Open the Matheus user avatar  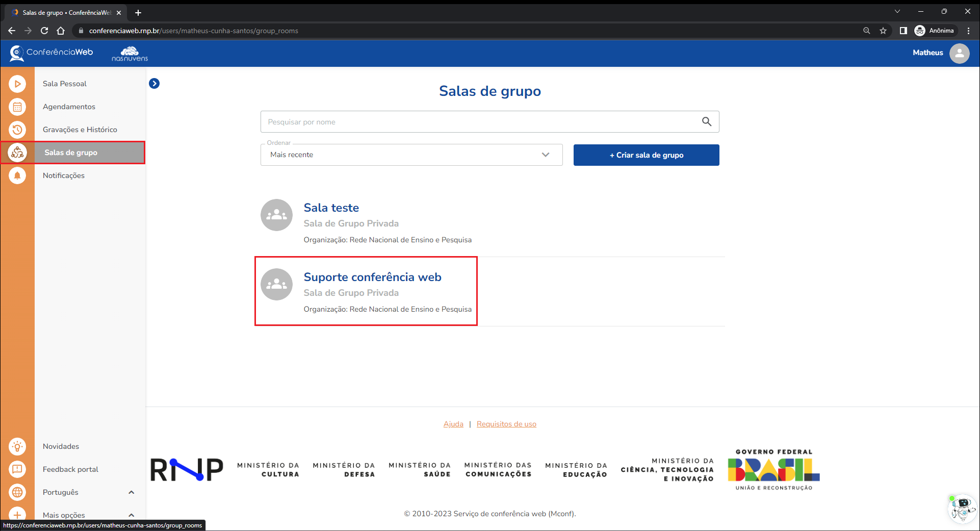pos(959,53)
